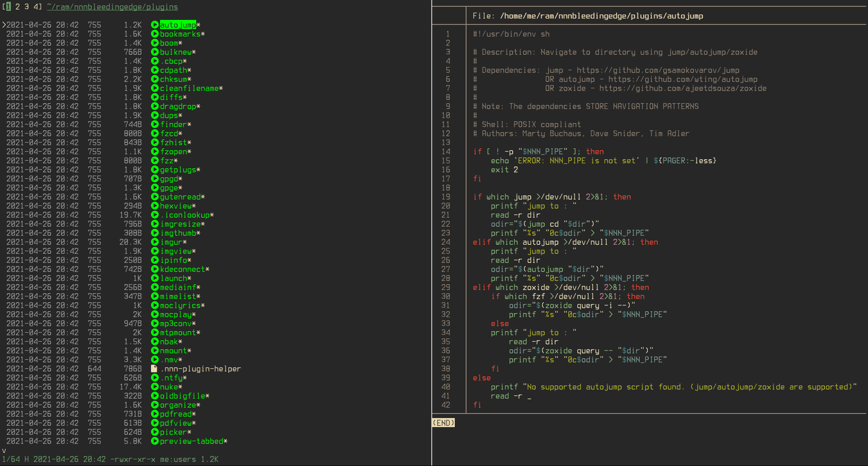Click the executable marker beside nuke
This screenshot has width=868, height=466.
click(x=154, y=387)
